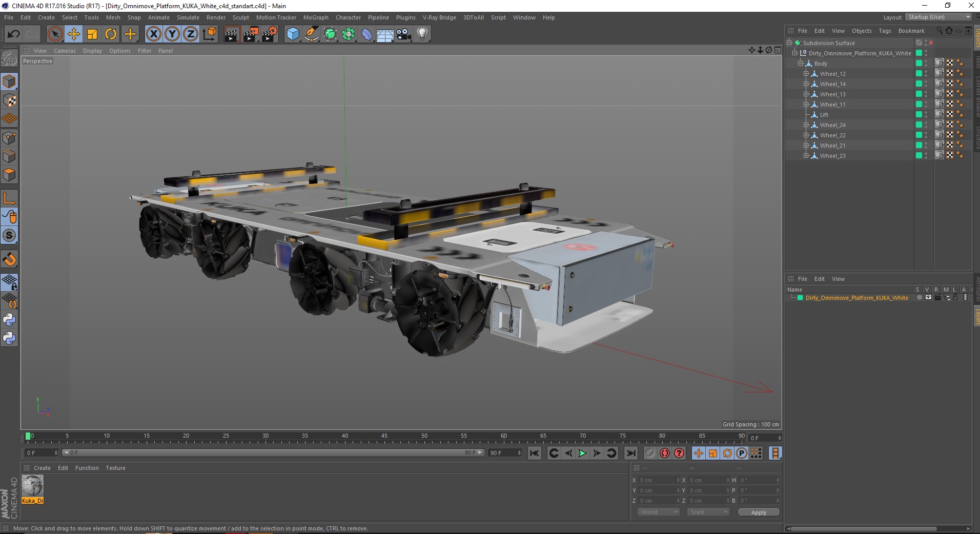980x534 pixels.
Task: Open the Scale mode dropdown
Action: click(708, 512)
